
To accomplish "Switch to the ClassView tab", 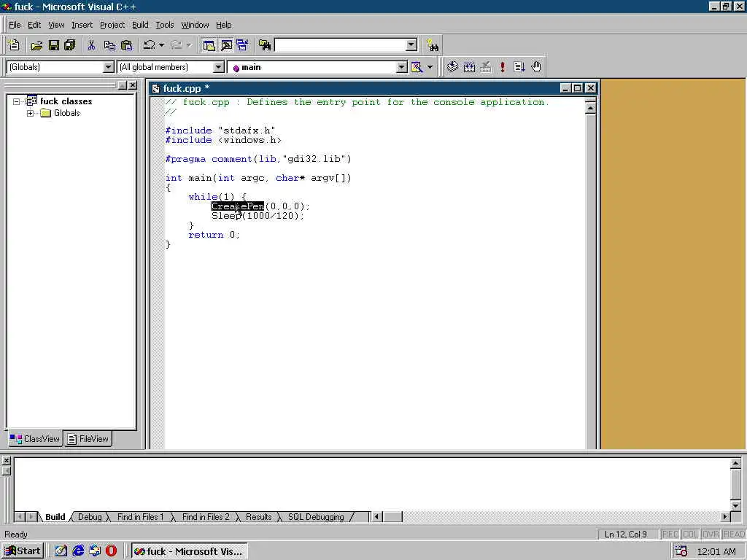I will (x=35, y=438).
